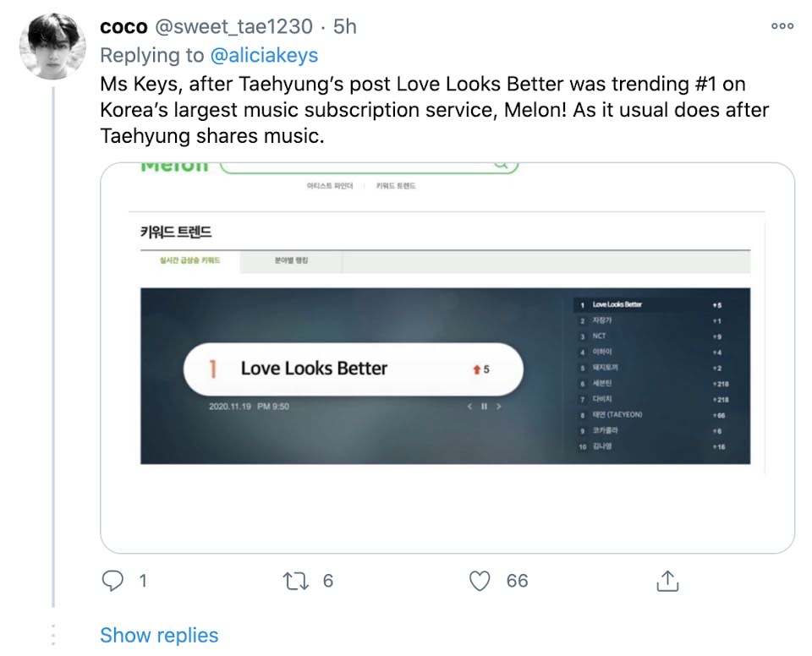Click the retweet icon
This screenshot has height=656, width=812.
(296, 581)
